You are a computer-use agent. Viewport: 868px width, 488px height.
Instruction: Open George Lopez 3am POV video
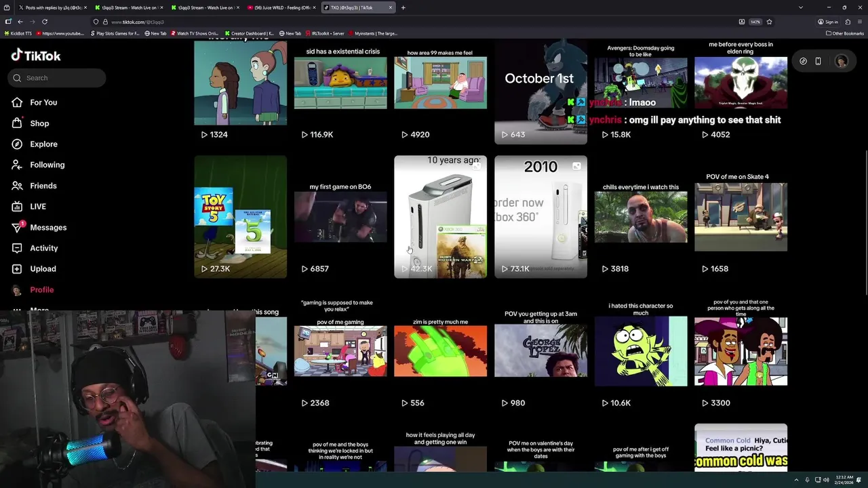(x=540, y=351)
